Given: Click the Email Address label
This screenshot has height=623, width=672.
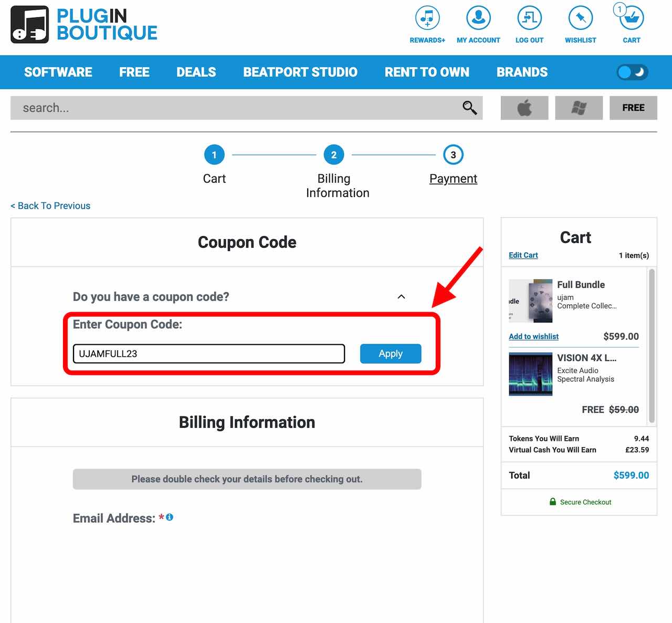Looking at the screenshot, I should pos(114,519).
